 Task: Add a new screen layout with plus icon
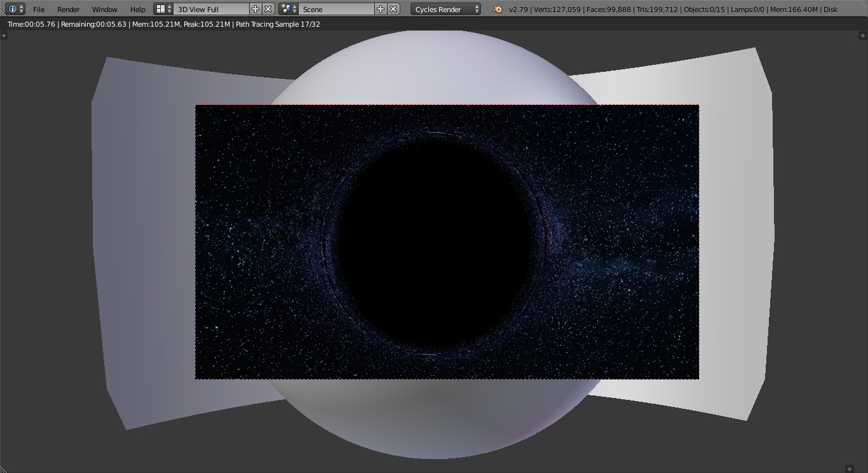(x=255, y=10)
